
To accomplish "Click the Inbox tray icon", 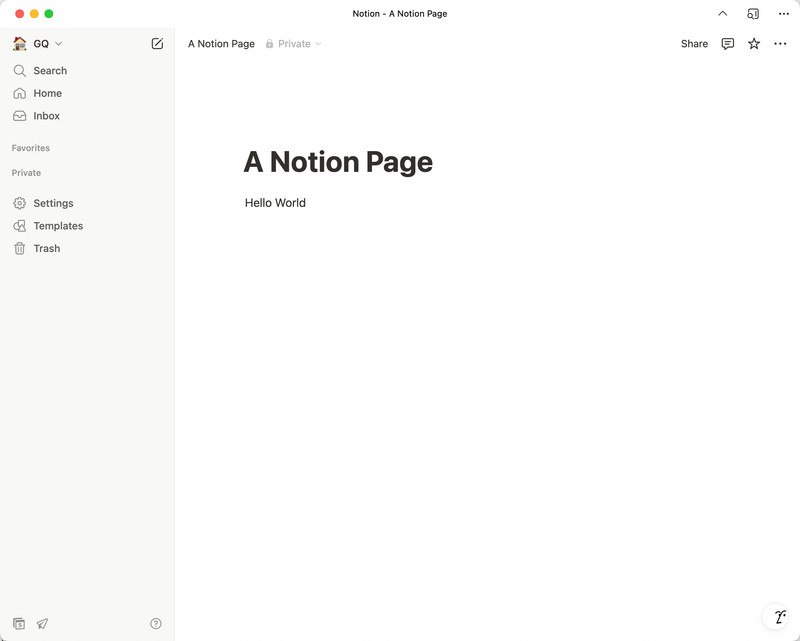I will click(19, 116).
